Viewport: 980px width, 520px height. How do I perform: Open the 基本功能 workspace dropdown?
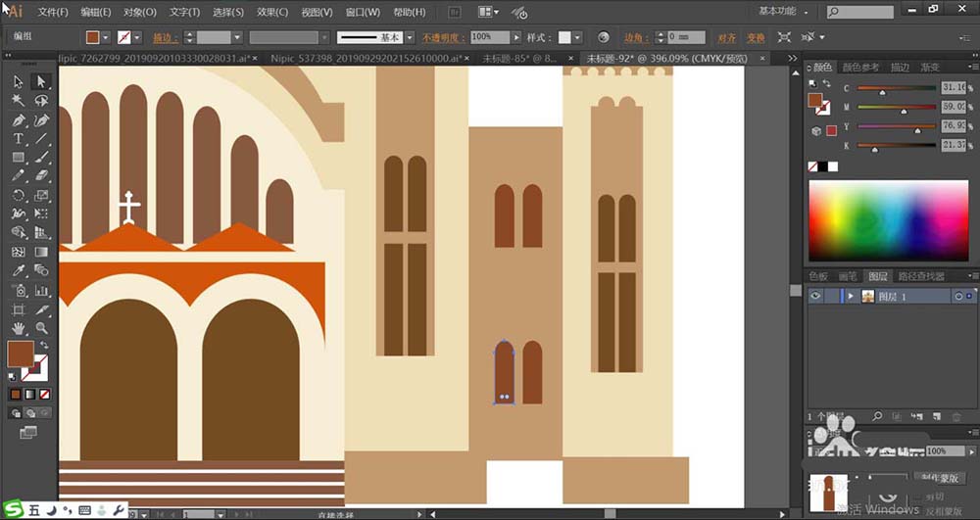tap(786, 12)
